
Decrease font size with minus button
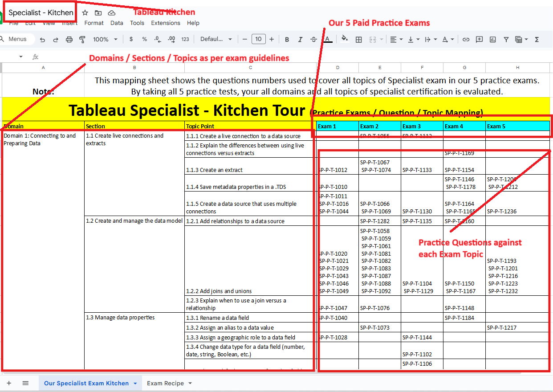tap(245, 39)
